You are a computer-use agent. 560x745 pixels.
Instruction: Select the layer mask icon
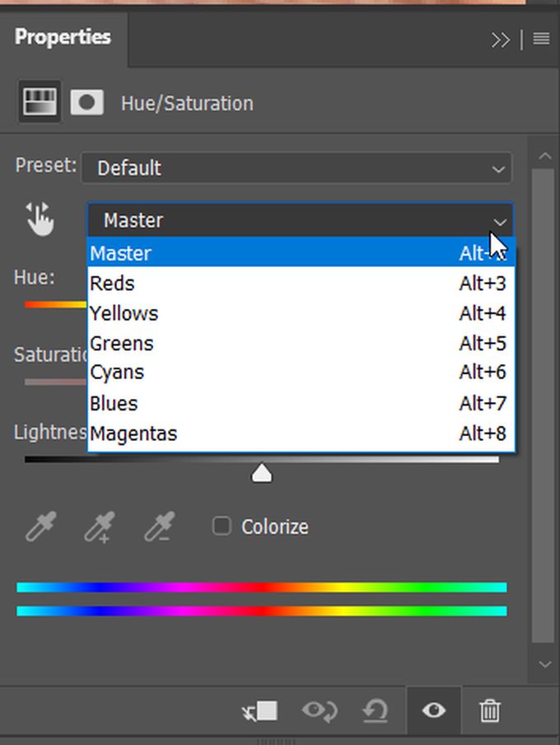coord(86,103)
